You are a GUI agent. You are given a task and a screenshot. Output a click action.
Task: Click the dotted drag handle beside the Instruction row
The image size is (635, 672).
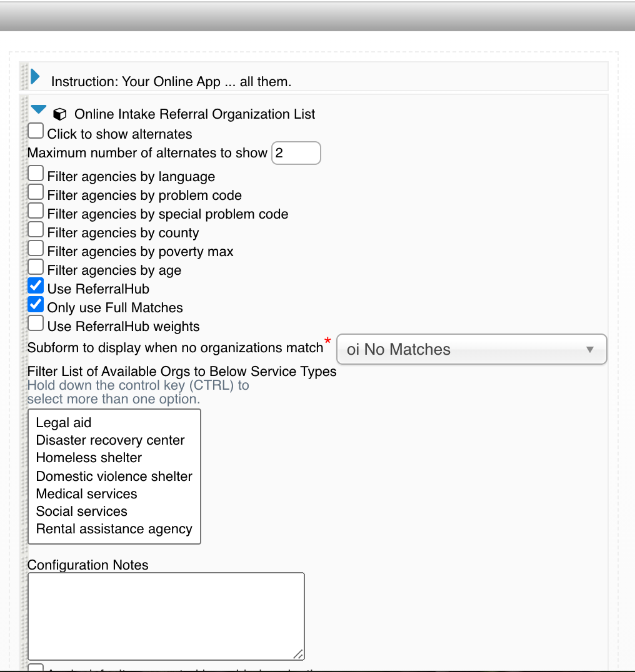click(23, 76)
